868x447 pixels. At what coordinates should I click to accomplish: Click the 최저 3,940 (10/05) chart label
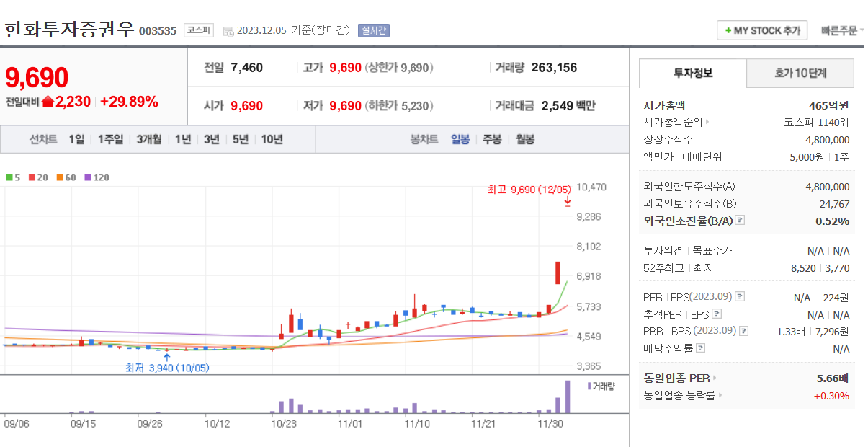click(x=167, y=368)
